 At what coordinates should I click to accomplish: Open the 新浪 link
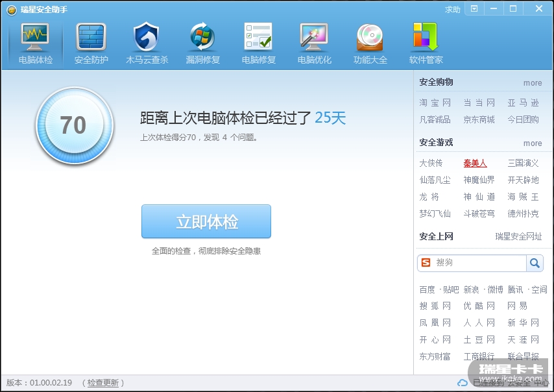pos(472,290)
